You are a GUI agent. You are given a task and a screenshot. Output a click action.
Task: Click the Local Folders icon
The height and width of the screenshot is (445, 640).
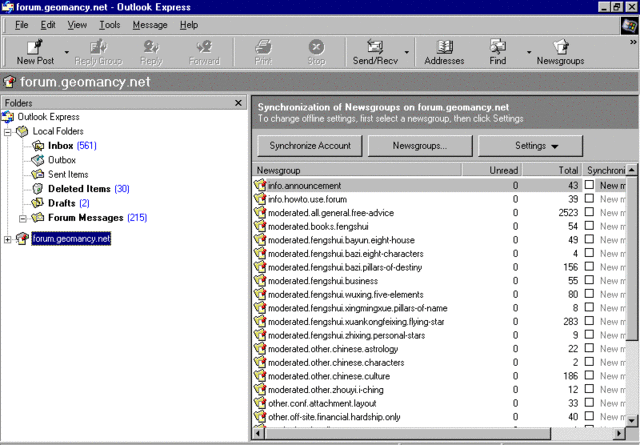(22, 131)
